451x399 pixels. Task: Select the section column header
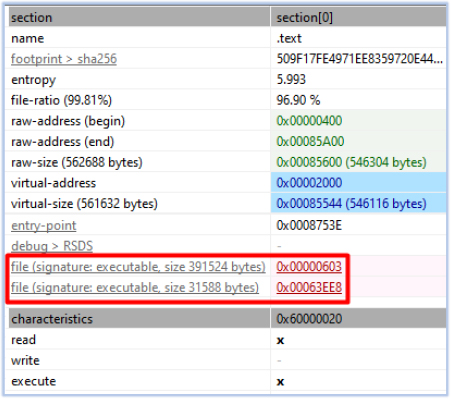(139, 17)
